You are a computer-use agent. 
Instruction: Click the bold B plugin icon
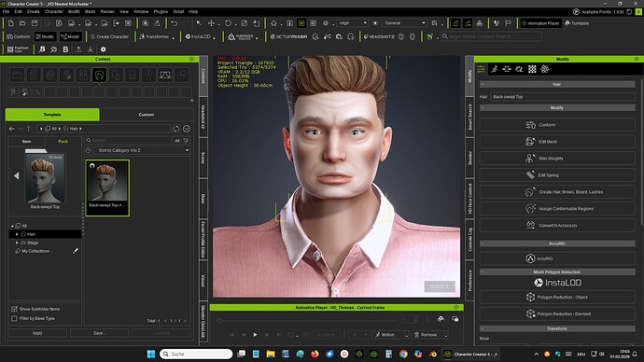pos(65,49)
